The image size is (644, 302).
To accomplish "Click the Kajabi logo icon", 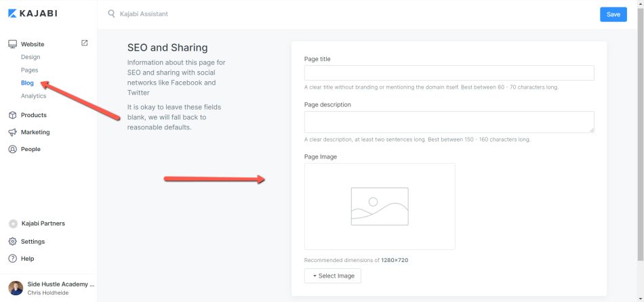I will click(x=12, y=14).
